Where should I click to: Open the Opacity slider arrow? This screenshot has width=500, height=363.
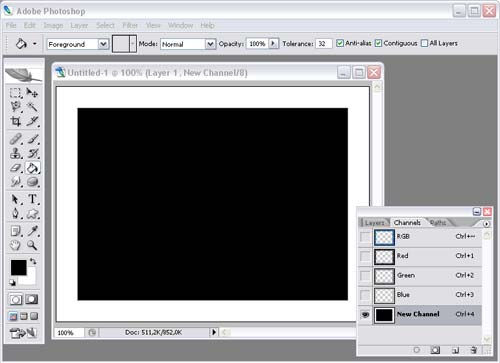[x=274, y=43]
